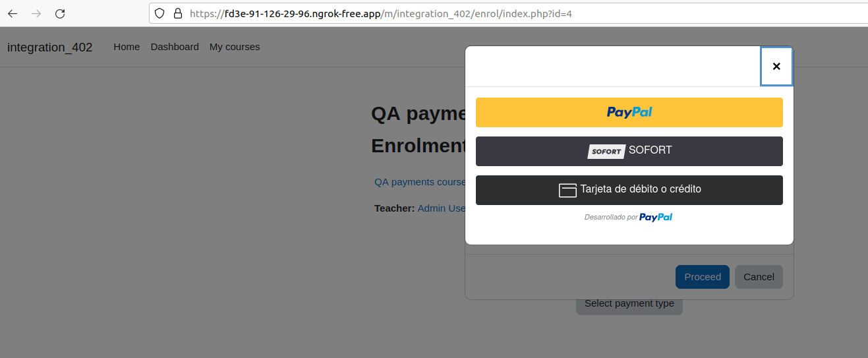Select Tarjeta de débito o crédito
This screenshot has height=358, width=868.
point(629,190)
